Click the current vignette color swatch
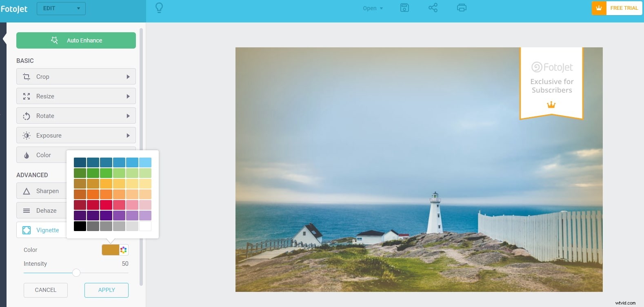Screen dimensions: 644x307 tap(111, 250)
